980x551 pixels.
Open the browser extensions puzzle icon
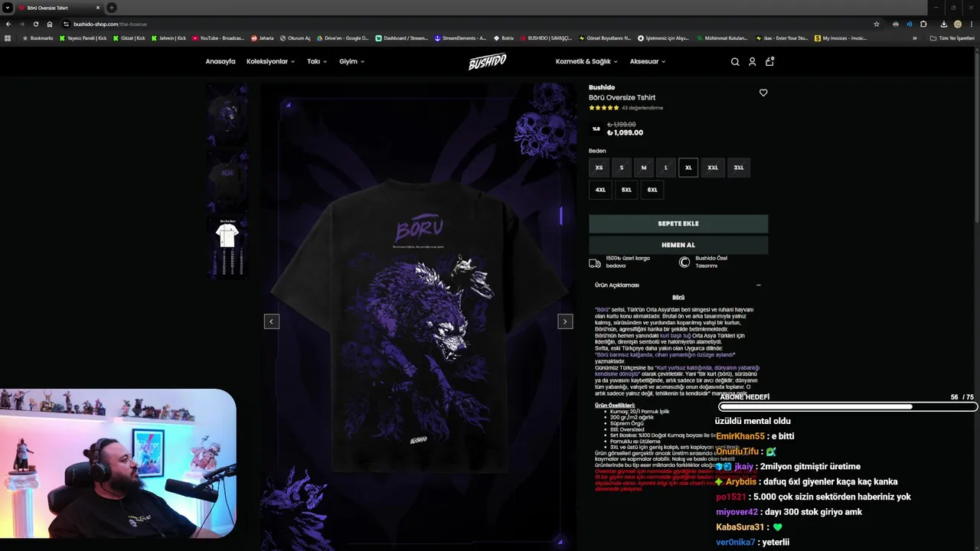pyautogui.click(x=923, y=24)
